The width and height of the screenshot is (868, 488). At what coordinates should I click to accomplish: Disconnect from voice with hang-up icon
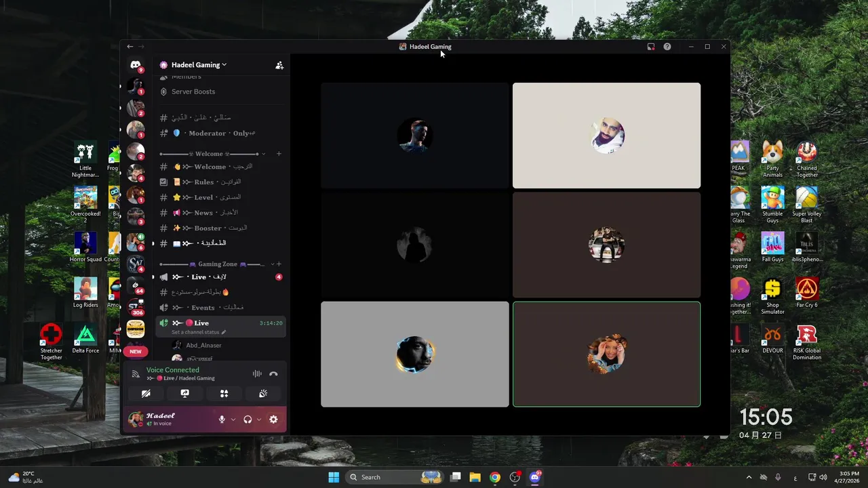[x=273, y=373]
